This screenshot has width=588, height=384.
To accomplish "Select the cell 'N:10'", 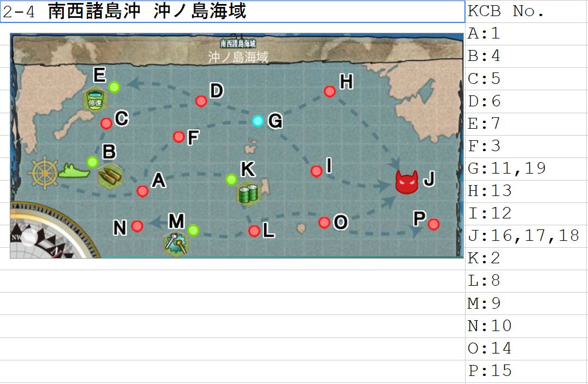I will click(526, 327).
